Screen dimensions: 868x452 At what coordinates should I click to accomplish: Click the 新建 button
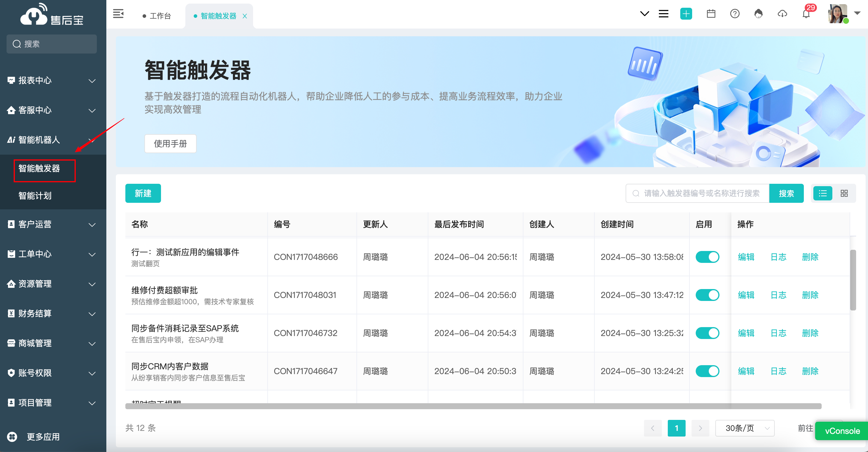tap(143, 193)
